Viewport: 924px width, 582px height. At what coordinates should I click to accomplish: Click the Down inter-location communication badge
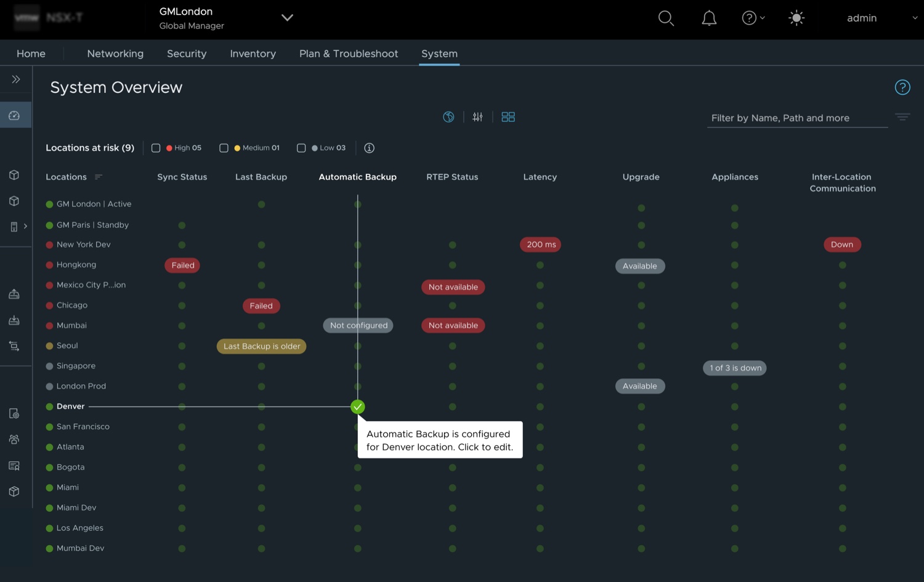point(842,245)
